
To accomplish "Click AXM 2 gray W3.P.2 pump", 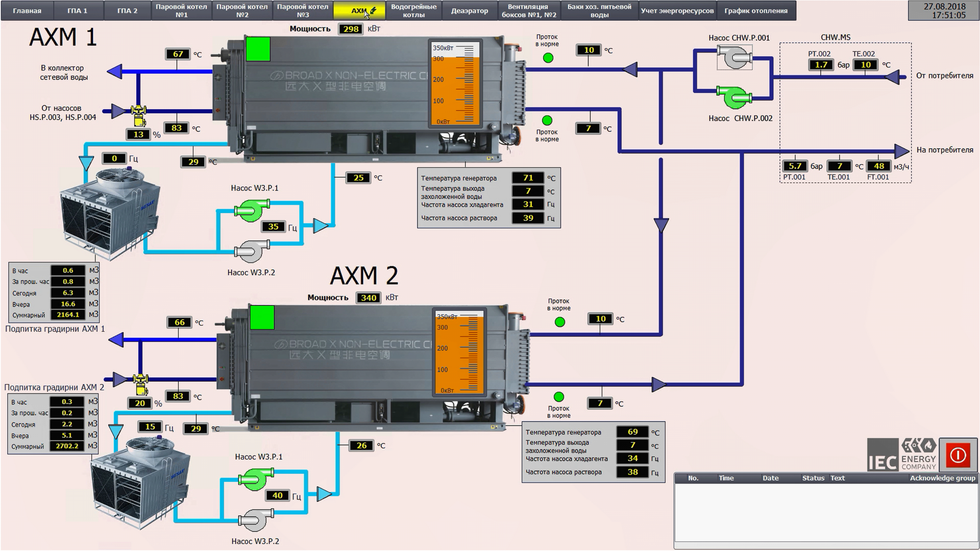I will point(255,520).
